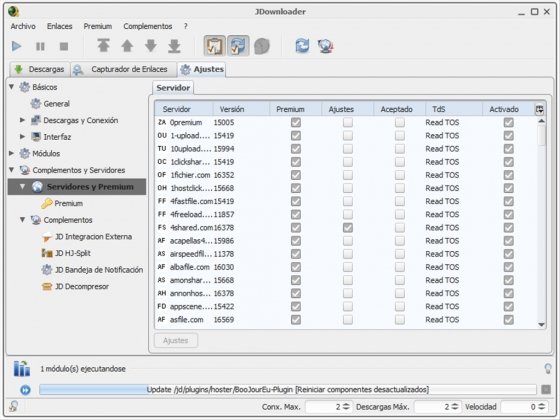Click the update progress bar

[x=288, y=390]
